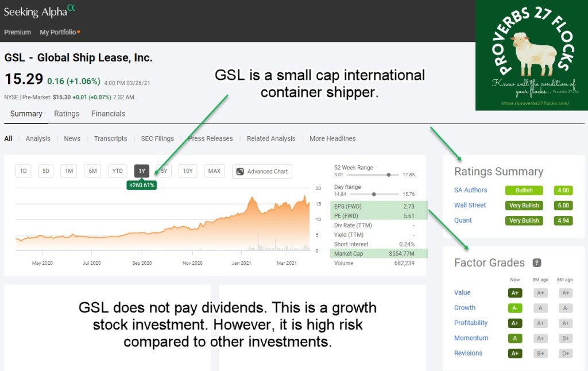Show Transcripts headlines
588x371 pixels.
click(x=110, y=138)
